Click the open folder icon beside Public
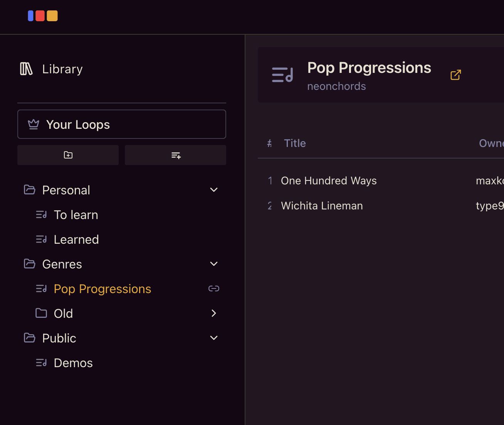Viewport: 504px width, 425px height. tap(29, 338)
